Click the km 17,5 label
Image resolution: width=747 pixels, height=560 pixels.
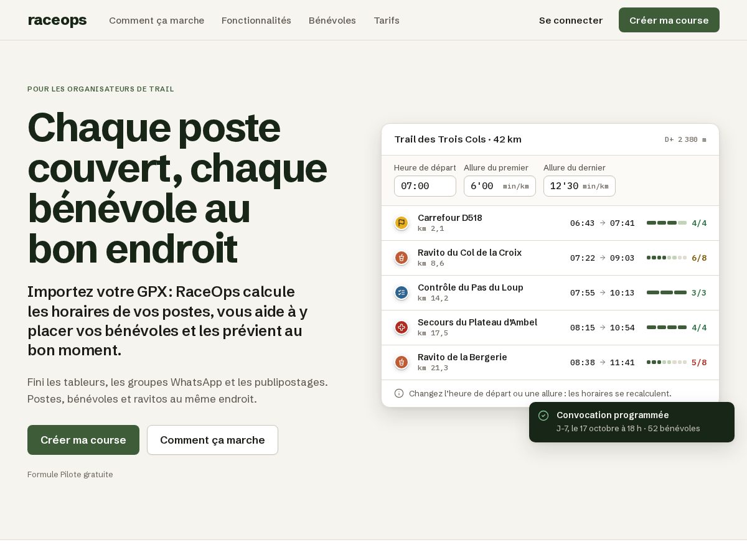pos(433,333)
